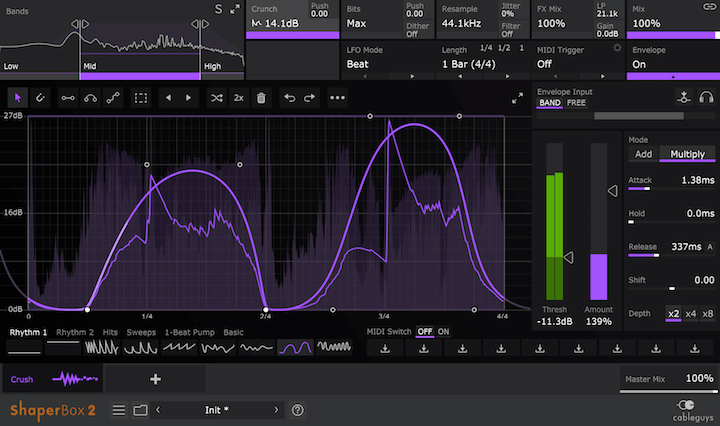
Task: Open the more options ellipsis menu
Action: [338, 98]
